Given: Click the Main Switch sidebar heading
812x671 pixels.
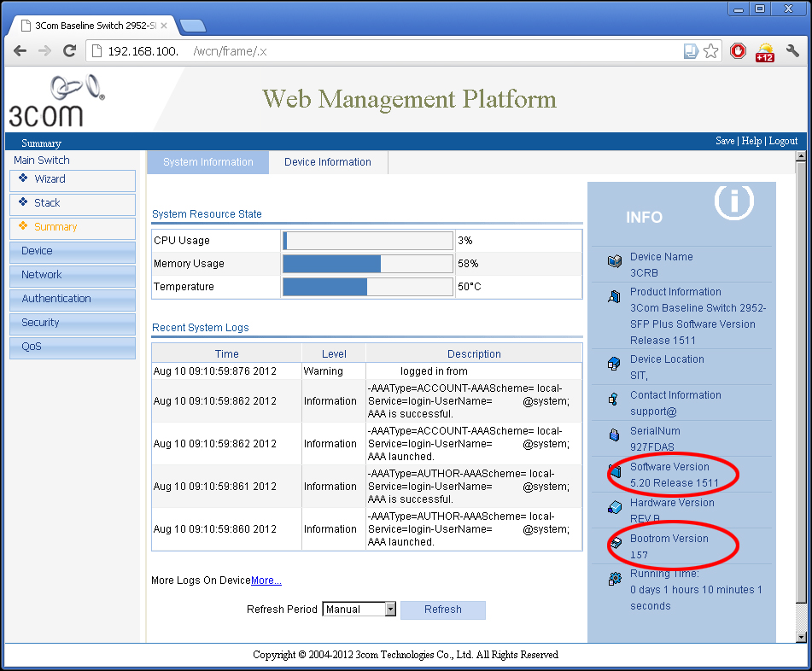Looking at the screenshot, I should pos(42,160).
